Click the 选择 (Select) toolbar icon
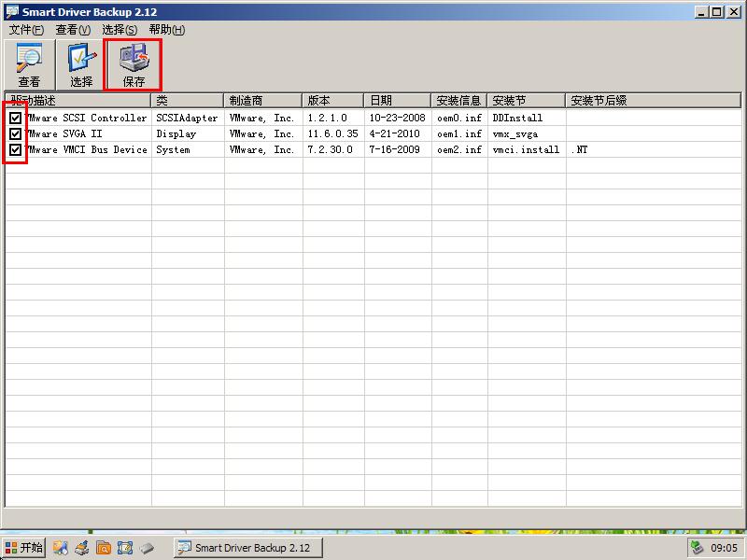Image resolution: width=747 pixels, height=560 pixels. point(81,64)
